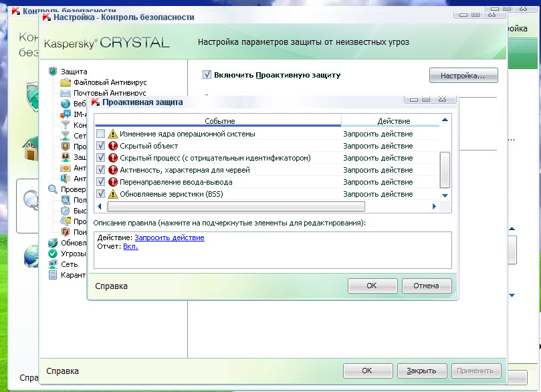Open the Запросить действие link in rule description
The width and height of the screenshot is (541, 392).
coord(169,237)
